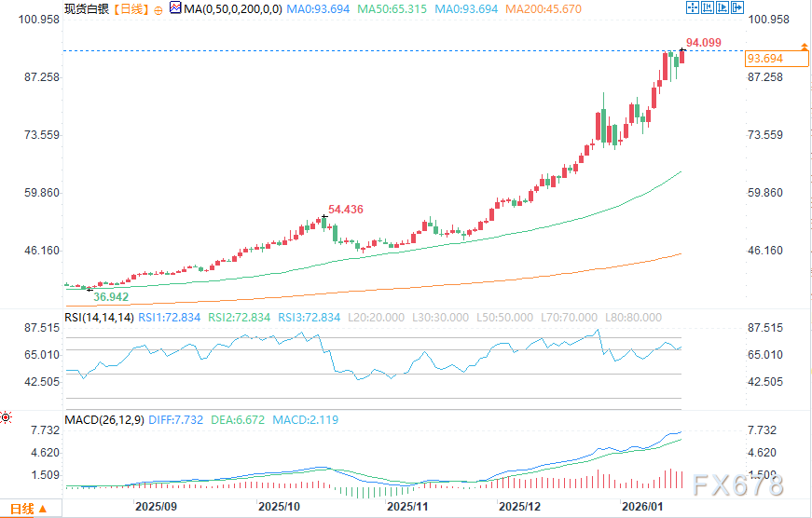Open the 日线 timeframe dropdown at bottom-left

tap(25, 509)
